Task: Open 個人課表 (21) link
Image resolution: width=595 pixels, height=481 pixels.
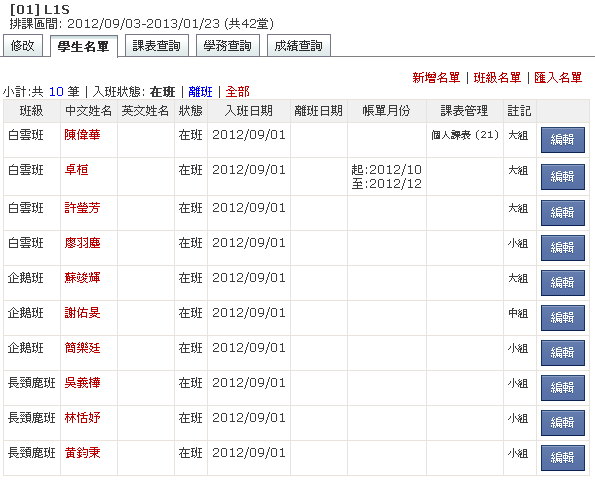Action: 464,135
